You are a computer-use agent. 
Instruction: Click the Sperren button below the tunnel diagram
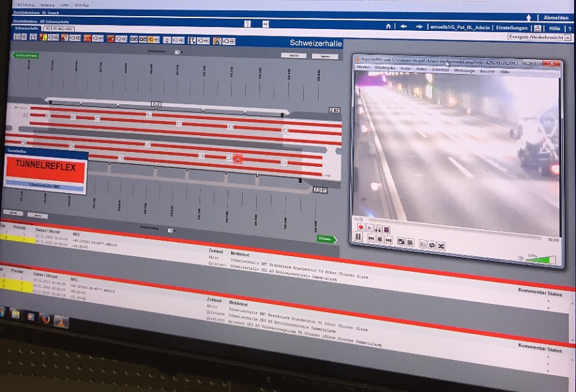pyautogui.click(x=38, y=215)
